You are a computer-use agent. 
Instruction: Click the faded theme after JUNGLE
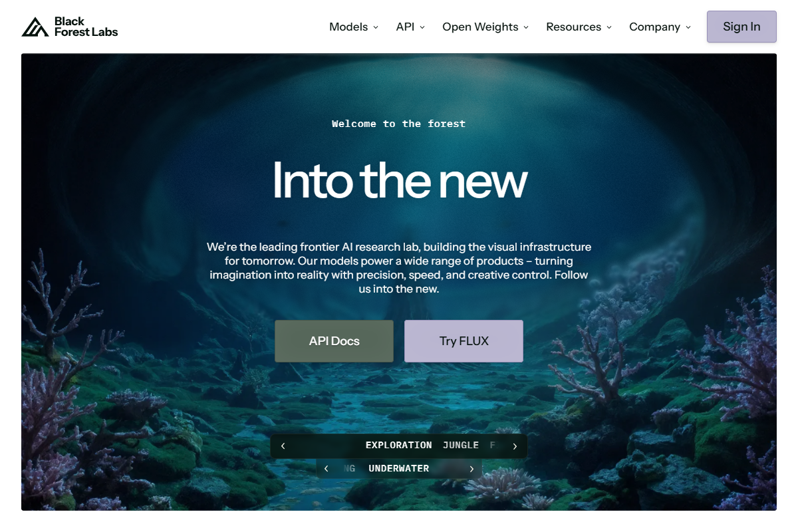(493, 446)
